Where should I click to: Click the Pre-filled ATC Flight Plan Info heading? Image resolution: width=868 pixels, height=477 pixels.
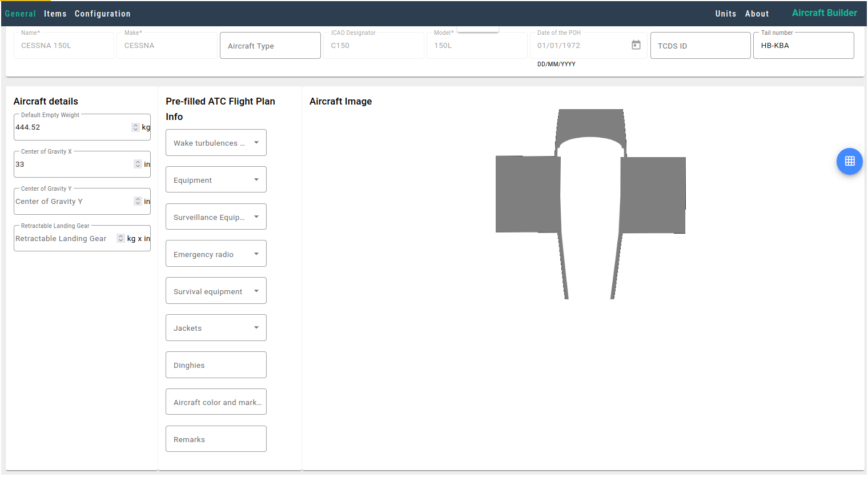tap(220, 109)
